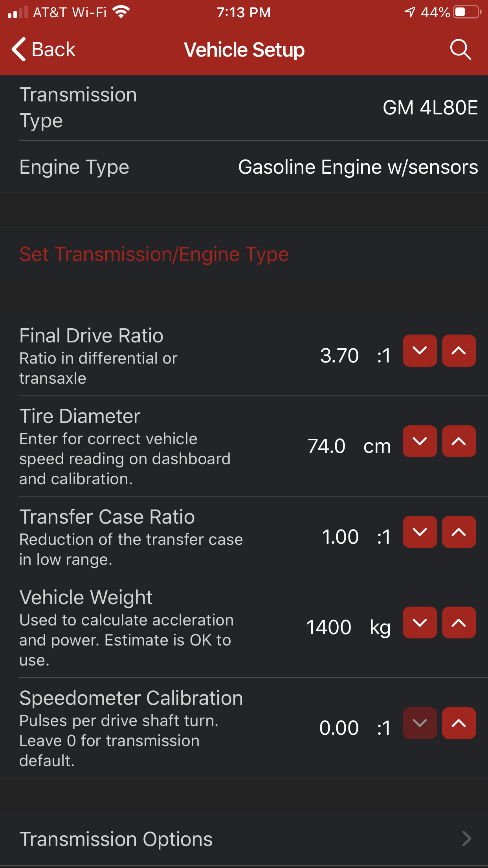
Task: Expand the Transmission Options section
Action: [x=244, y=839]
